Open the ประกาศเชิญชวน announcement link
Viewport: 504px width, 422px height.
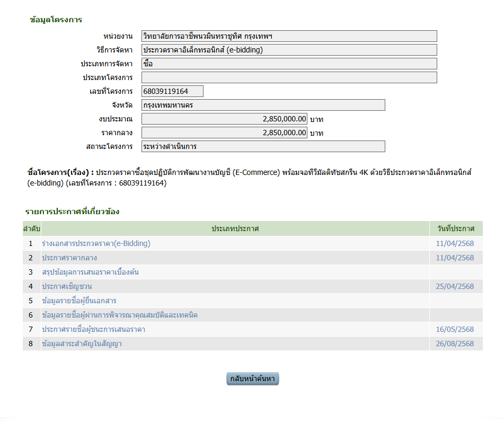pyautogui.click(x=67, y=287)
